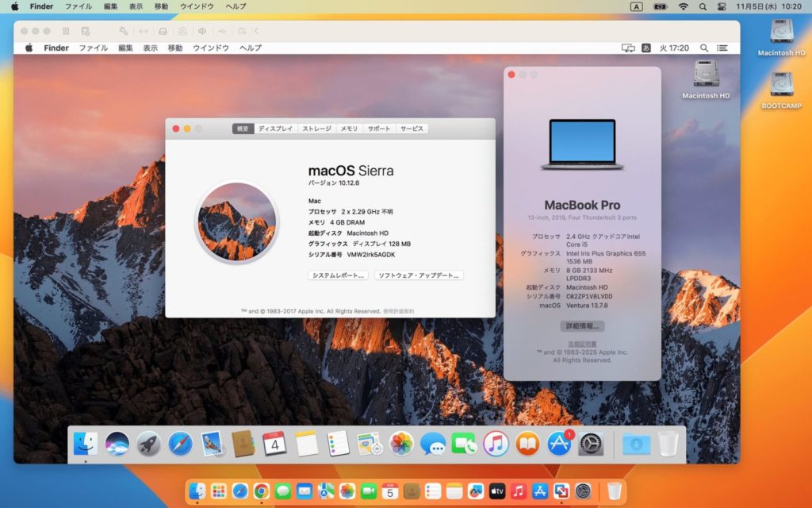Click the sound device icon in VMware toolbar
Image resolution: width=812 pixels, height=508 pixels.
pos(202,31)
